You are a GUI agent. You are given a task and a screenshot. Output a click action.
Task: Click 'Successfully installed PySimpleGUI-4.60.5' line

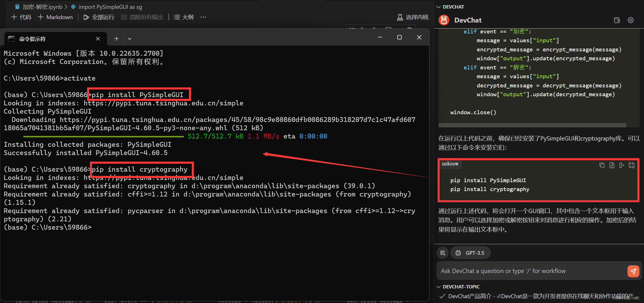click(x=86, y=153)
